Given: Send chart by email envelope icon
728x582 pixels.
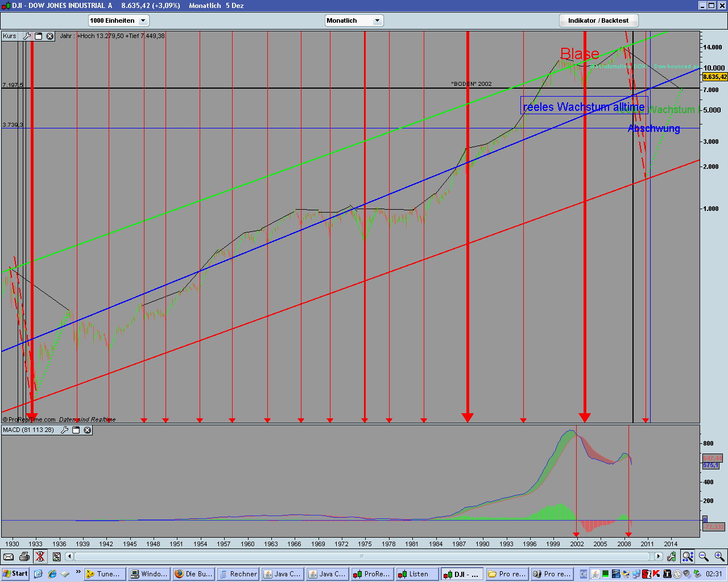Looking at the screenshot, I should click(x=9, y=556).
